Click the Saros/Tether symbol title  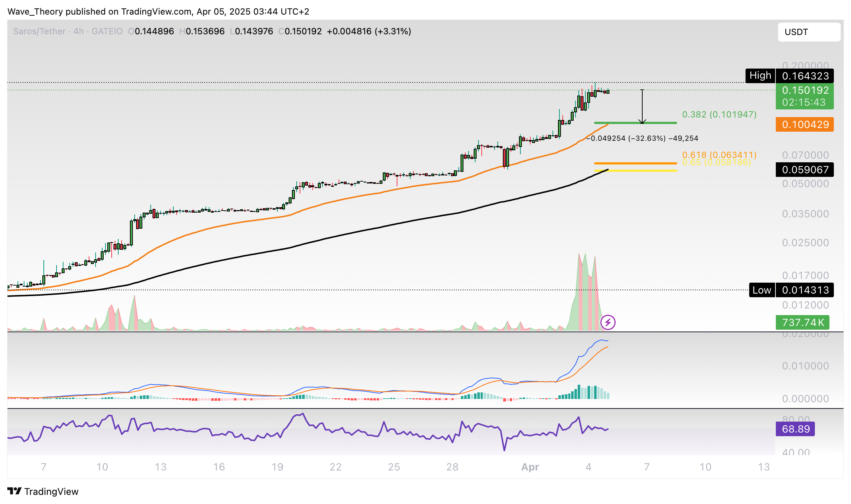[x=39, y=31]
